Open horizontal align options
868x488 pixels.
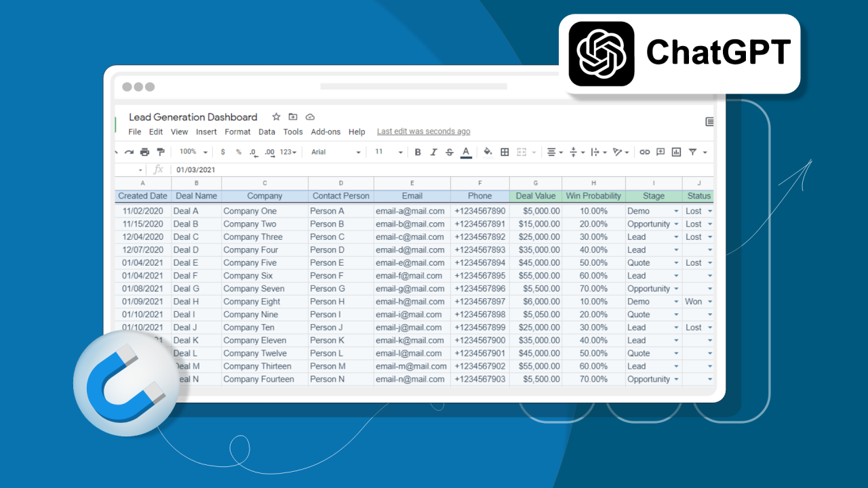pos(555,152)
